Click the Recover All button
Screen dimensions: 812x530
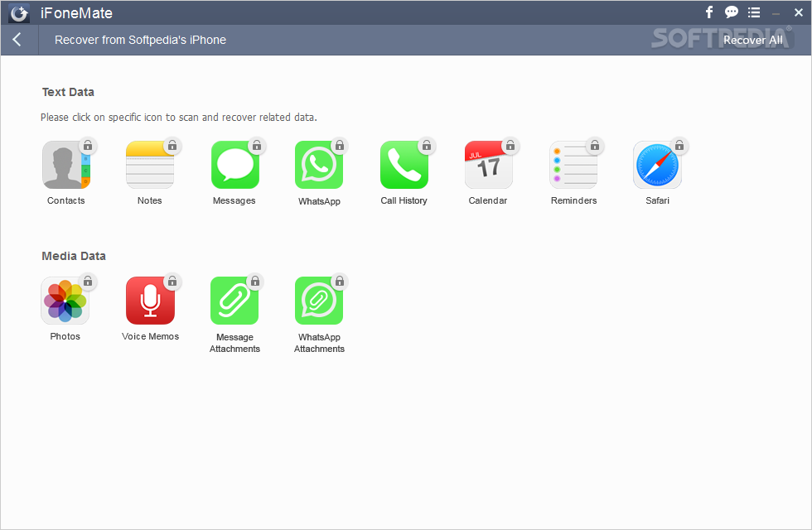point(752,40)
